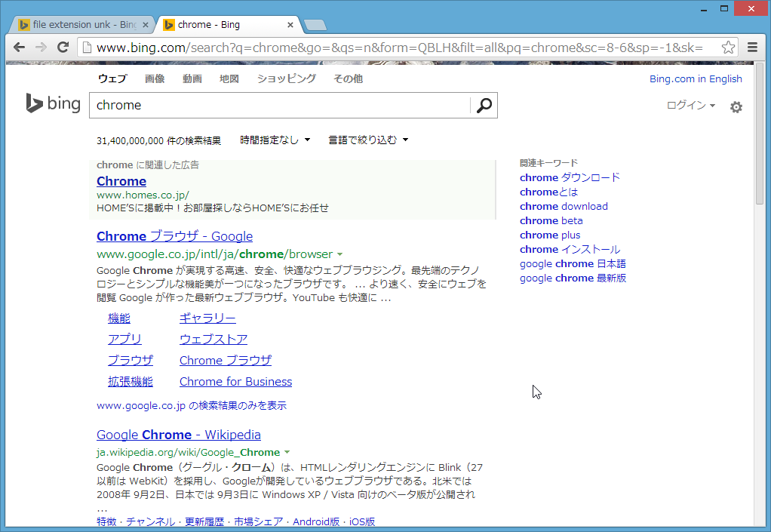Open the 'Chrome' ad link
This screenshot has width=771, height=532.
[121, 181]
